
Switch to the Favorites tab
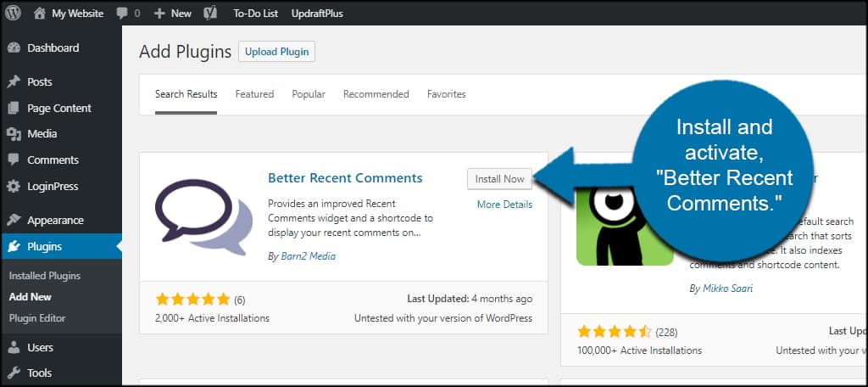(x=446, y=94)
